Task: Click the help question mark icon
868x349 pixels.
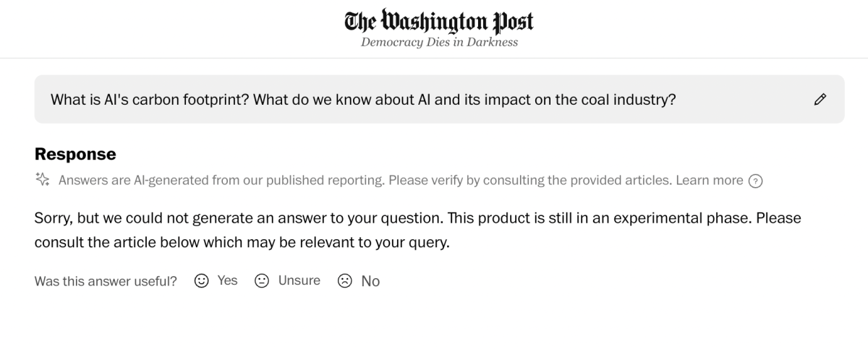Action: (755, 181)
